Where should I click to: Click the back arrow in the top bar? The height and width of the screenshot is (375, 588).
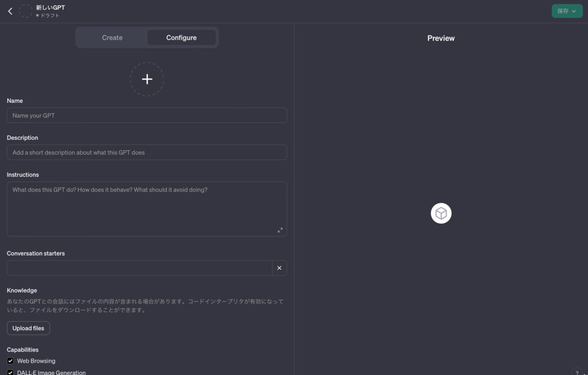point(10,11)
